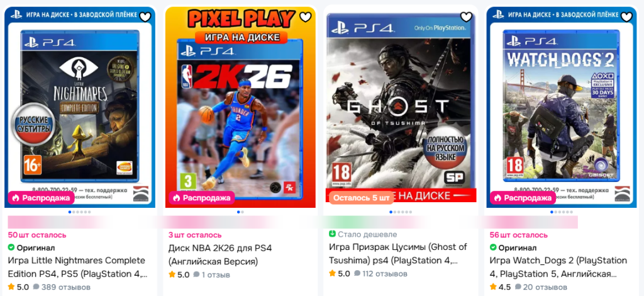Image resolution: width=644 pixels, height=296 pixels.
Task: Open Игра Призрак Цусимы title link
Action: point(398,254)
